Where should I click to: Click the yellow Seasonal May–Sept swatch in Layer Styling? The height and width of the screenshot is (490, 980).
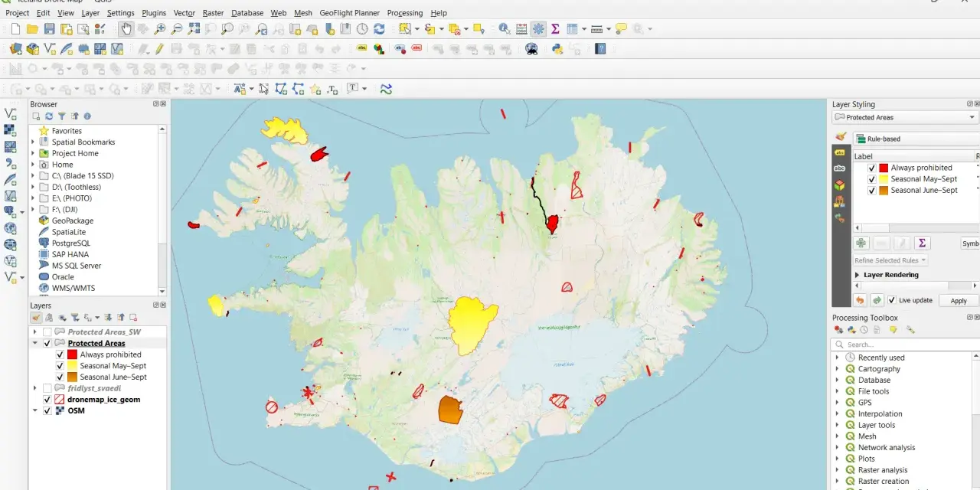coord(884,179)
